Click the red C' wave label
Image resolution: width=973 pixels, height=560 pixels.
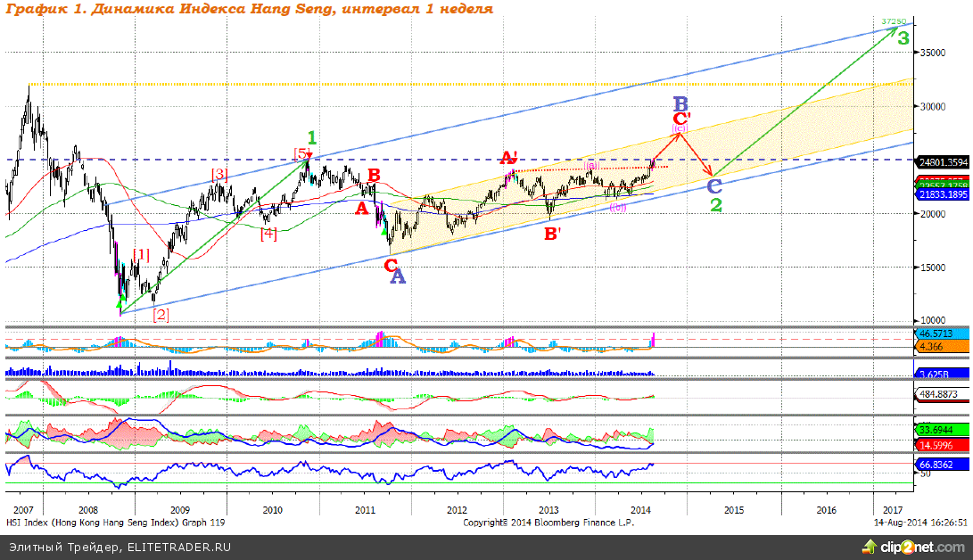pos(681,119)
